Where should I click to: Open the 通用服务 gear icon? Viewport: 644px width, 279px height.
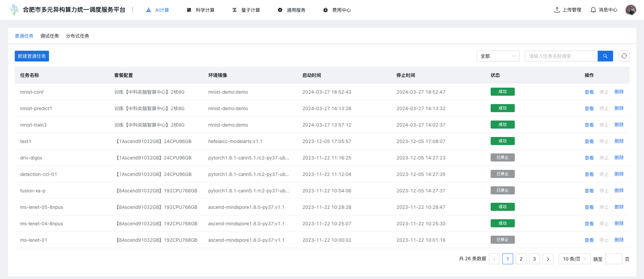point(280,10)
